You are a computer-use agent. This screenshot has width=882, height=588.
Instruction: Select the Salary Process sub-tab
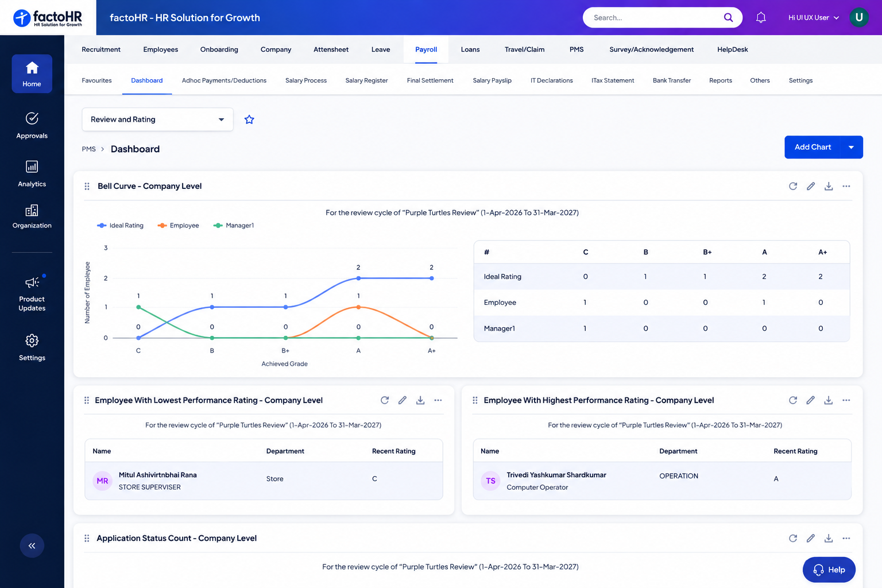coord(306,80)
